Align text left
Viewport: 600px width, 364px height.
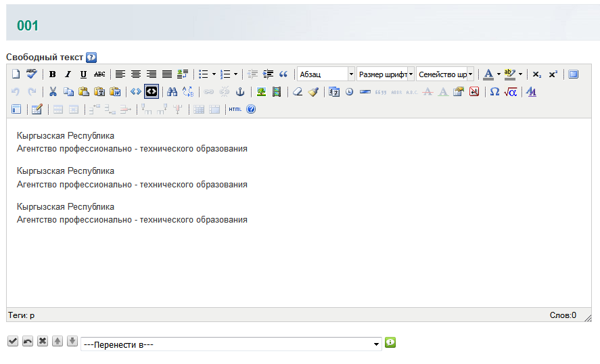point(120,74)
